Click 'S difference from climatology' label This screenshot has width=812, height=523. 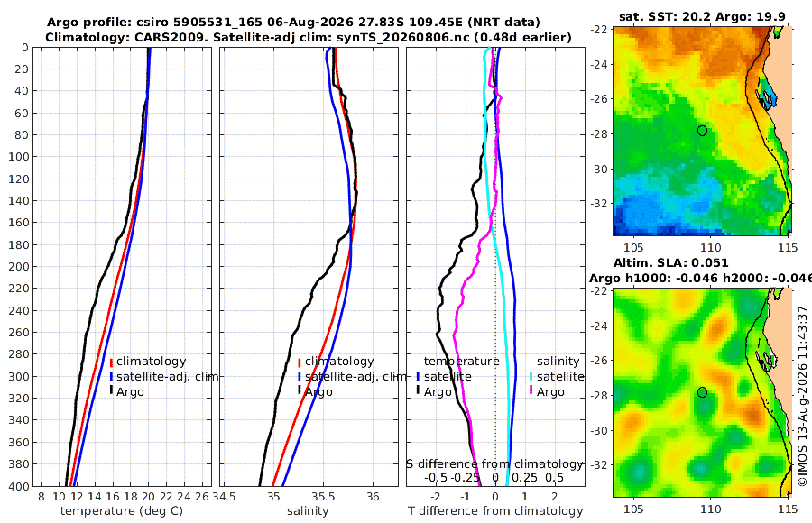(495, 463)
